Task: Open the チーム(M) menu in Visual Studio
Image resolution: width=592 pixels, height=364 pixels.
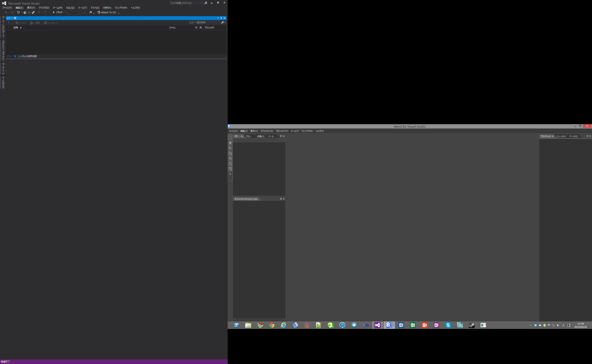Action: point(57,8)
